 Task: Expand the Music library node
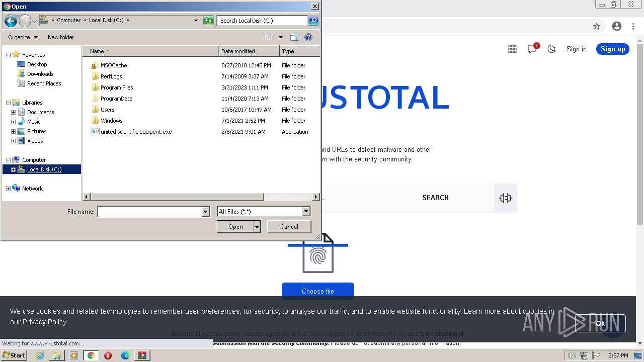(x=14, y=122)
